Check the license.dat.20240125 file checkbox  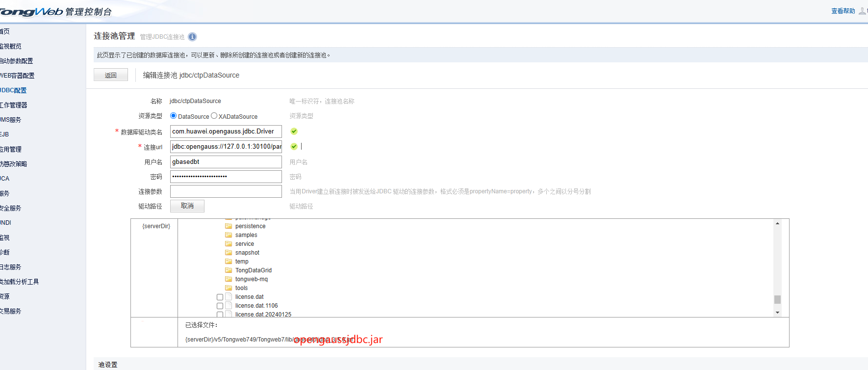[x=220, y=315]
